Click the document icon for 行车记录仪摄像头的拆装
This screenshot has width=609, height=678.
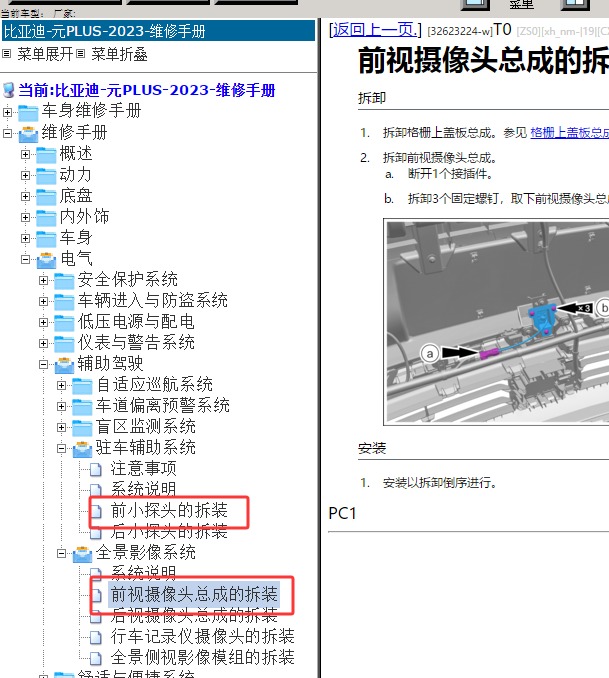tap(96, 637)
